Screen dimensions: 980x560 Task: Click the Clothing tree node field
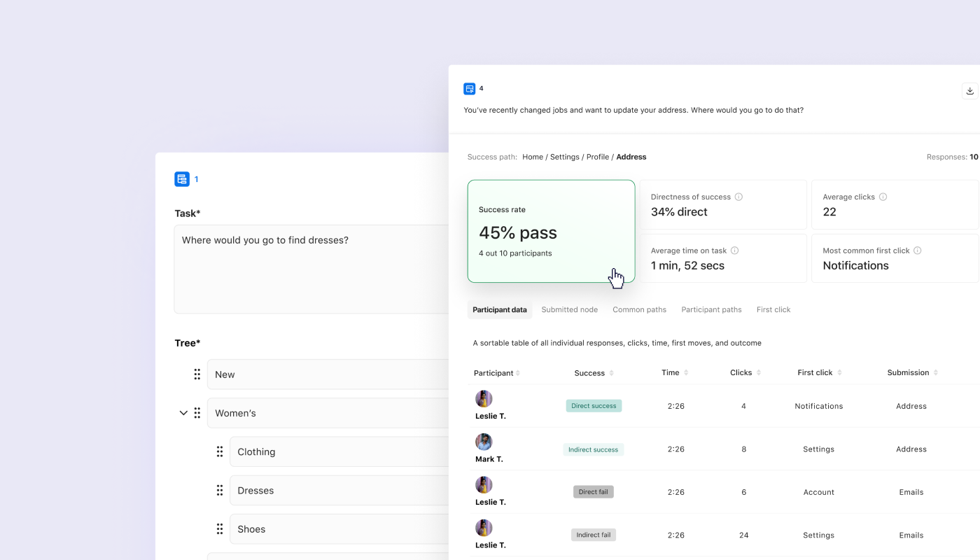pos(339,452)
